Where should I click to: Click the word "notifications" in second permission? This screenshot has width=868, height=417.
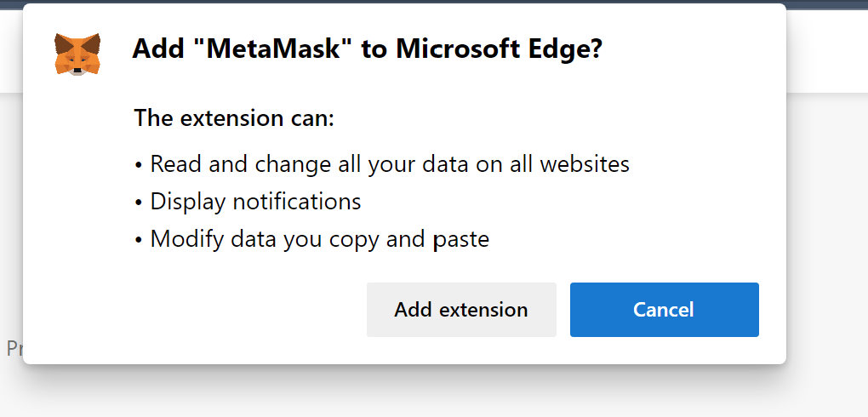[296, 202]
